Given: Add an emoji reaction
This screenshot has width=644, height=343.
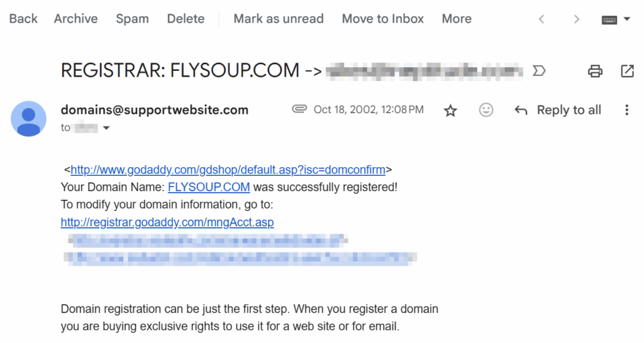Looking at the screenshot, I should [486, 110].
